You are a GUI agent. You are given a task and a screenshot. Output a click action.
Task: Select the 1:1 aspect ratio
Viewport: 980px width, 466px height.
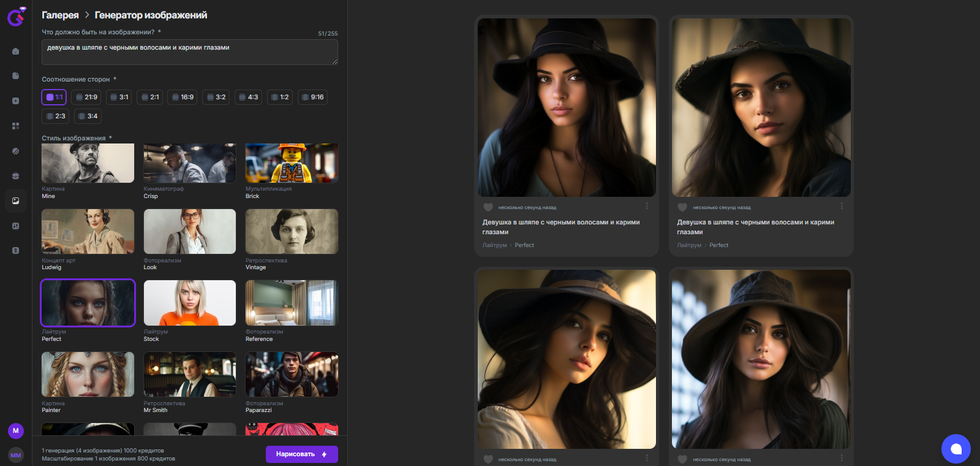[x=54, y=97]
